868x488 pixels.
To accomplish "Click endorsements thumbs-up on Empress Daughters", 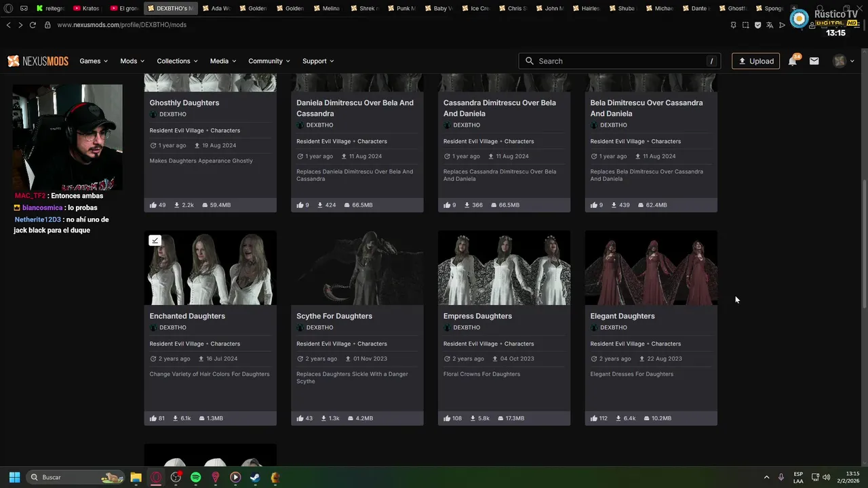I will point(448,418).
